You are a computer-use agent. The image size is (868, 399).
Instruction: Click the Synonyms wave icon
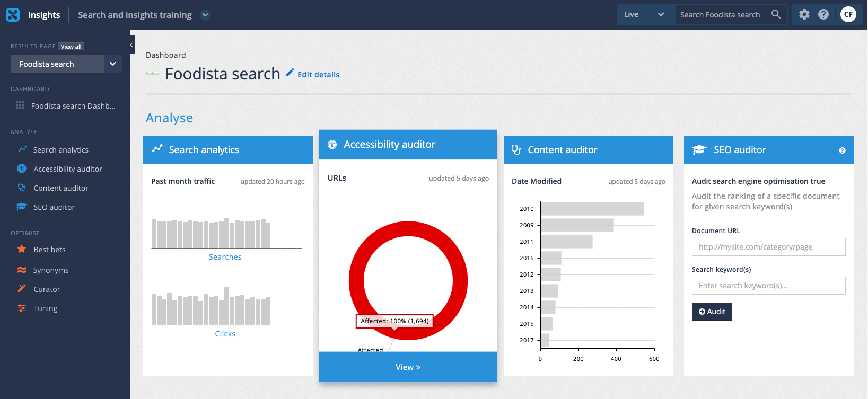pos(22,270)
